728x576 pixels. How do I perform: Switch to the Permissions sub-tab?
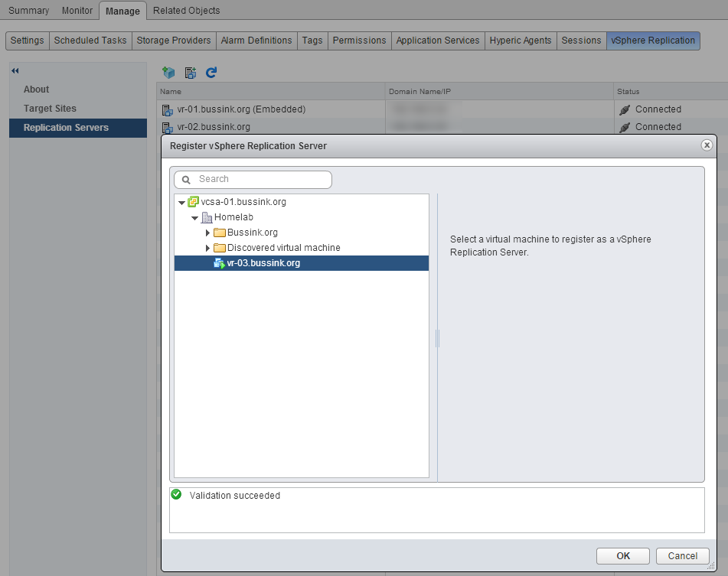click(359, 41)
